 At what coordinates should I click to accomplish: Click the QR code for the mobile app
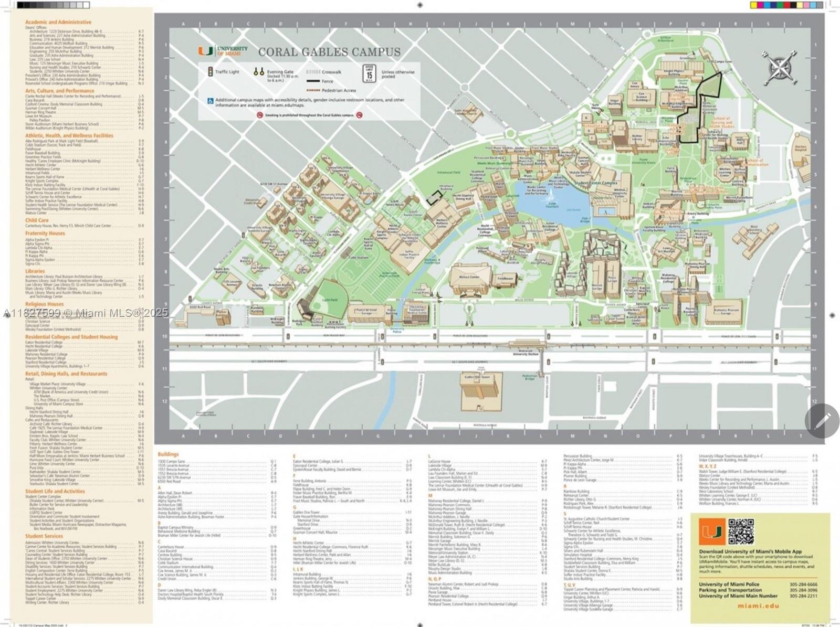[x=741, y=532]
